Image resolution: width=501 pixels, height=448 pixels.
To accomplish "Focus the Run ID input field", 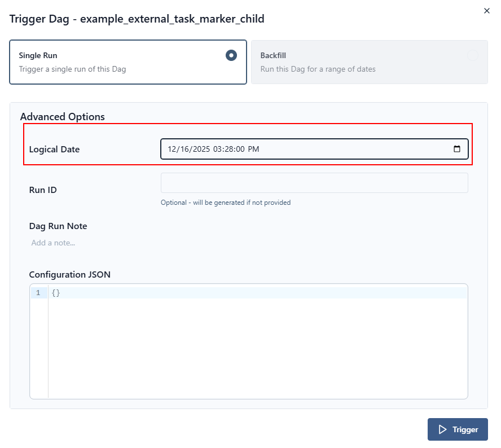I will coord(314,183).
